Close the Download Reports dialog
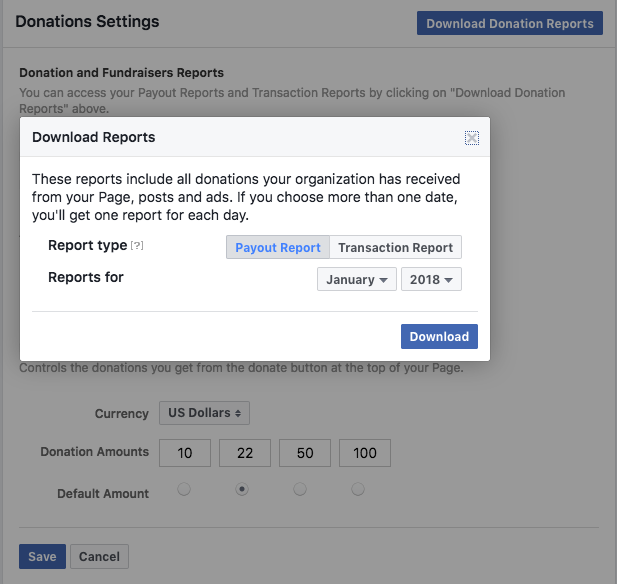The height and width of the screenshot is (584, 617). pyautogui.click(x=472, y=138)
